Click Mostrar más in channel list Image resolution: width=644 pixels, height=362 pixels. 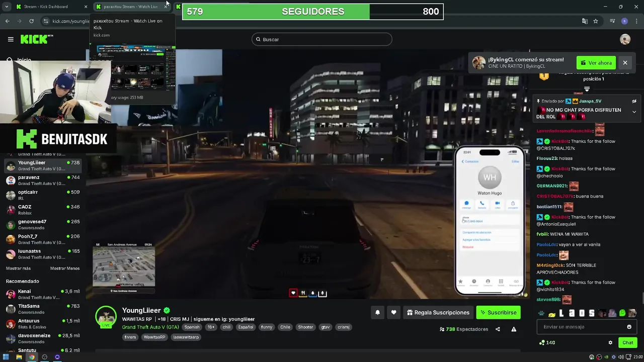pyautogui.click(x=18, y=268)
